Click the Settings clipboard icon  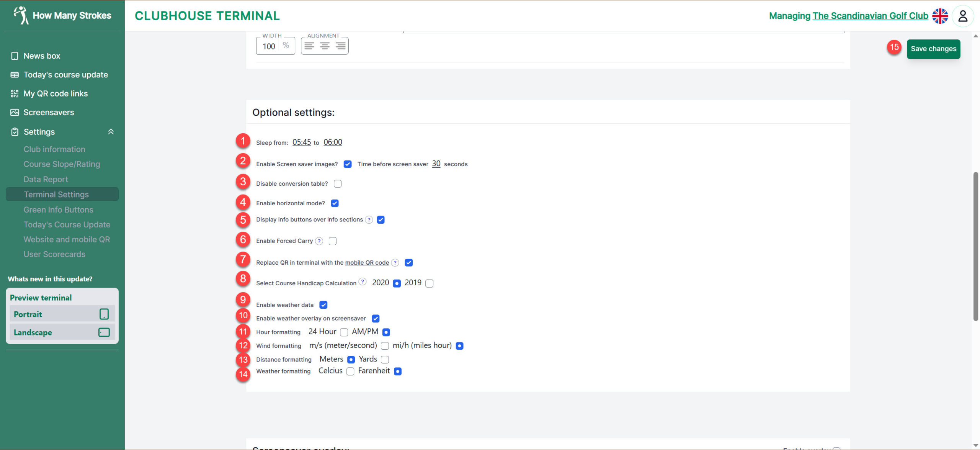15,132
